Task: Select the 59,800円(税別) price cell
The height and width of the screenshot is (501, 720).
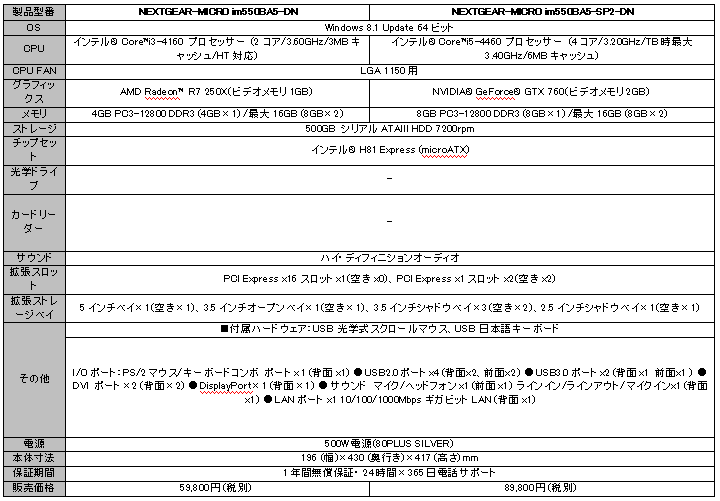Action: (x=217, y=488)
